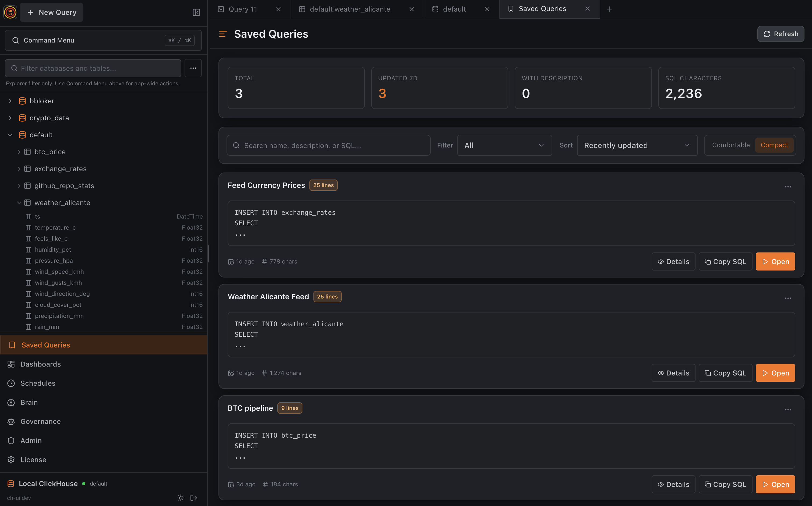Click the New Query button
This screenshot has height=506, width=812.
pos(51,12)
